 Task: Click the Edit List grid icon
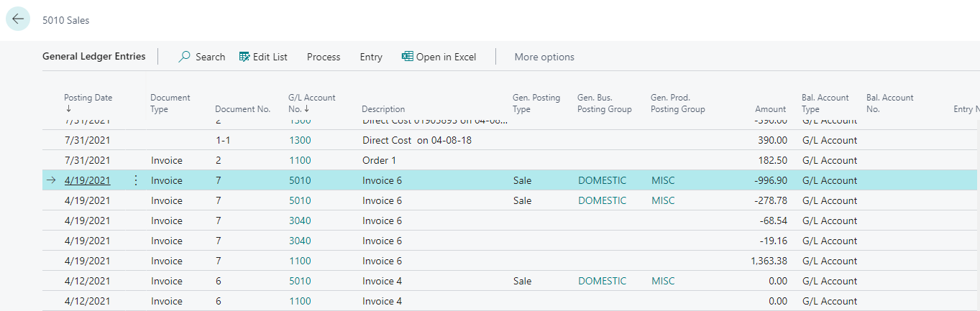click(x=244, y=57)
